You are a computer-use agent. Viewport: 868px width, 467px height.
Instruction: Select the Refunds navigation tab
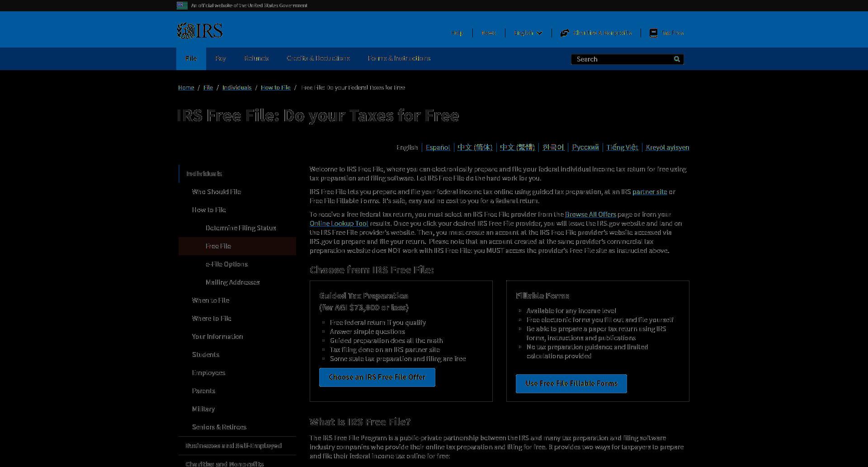(256, 58)
